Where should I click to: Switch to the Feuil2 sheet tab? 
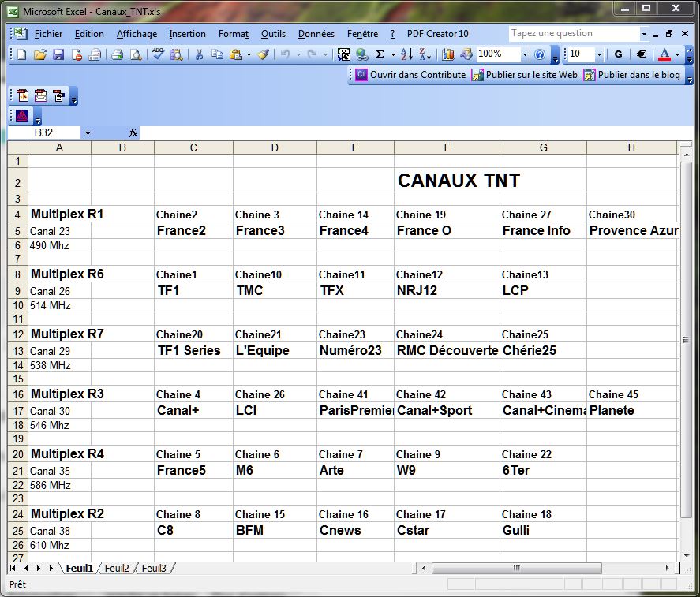(x=117, y=568)
